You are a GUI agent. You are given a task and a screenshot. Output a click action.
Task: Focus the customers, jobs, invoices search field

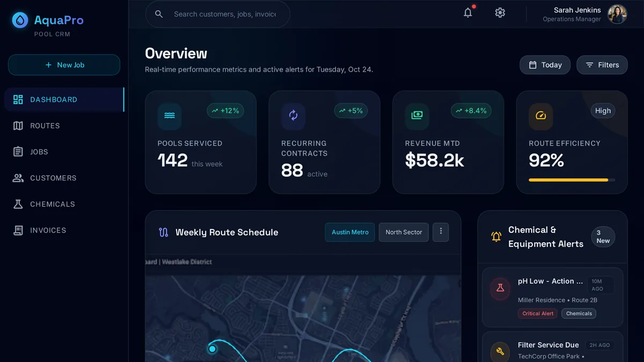(x=217, y=14)
